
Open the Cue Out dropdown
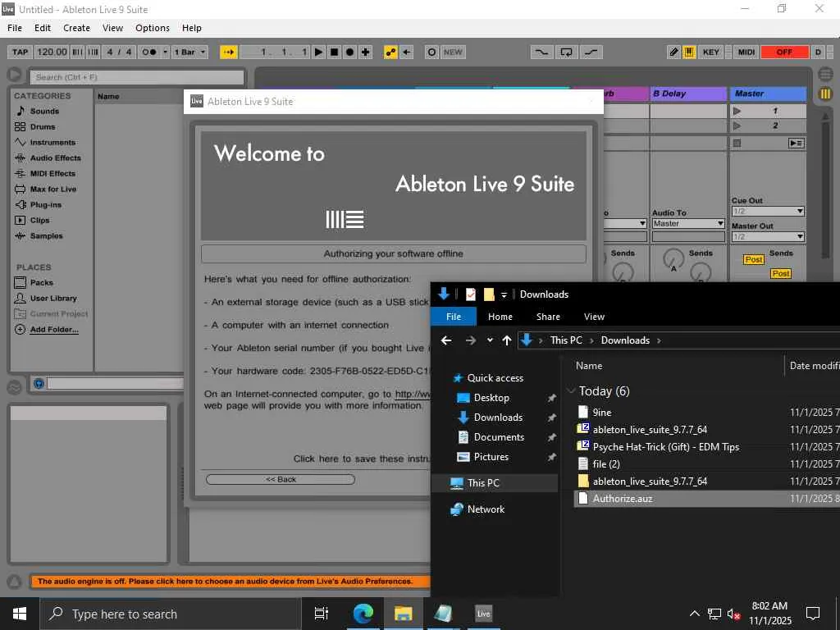[768, 211]
